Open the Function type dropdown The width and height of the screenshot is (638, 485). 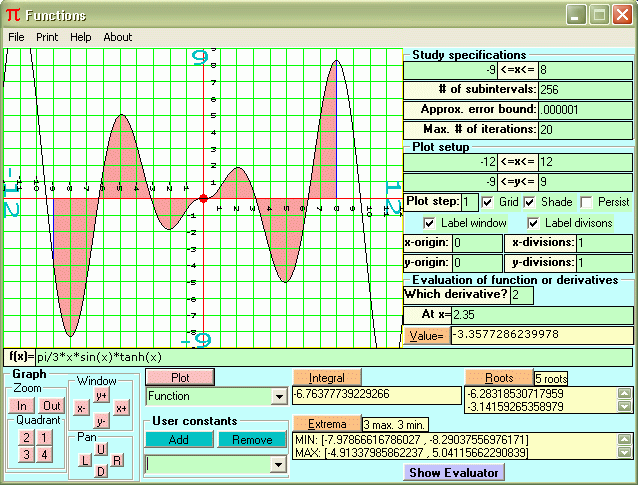277,397
